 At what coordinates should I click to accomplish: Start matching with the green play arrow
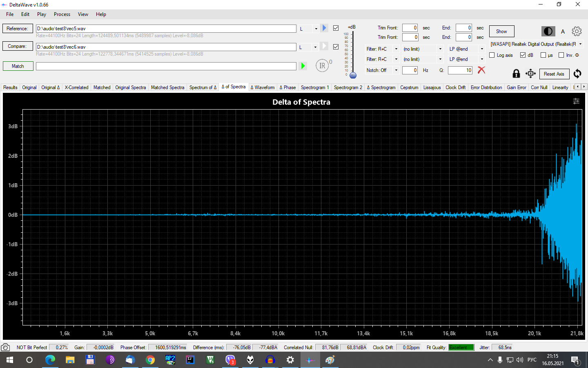pos(303,66)
